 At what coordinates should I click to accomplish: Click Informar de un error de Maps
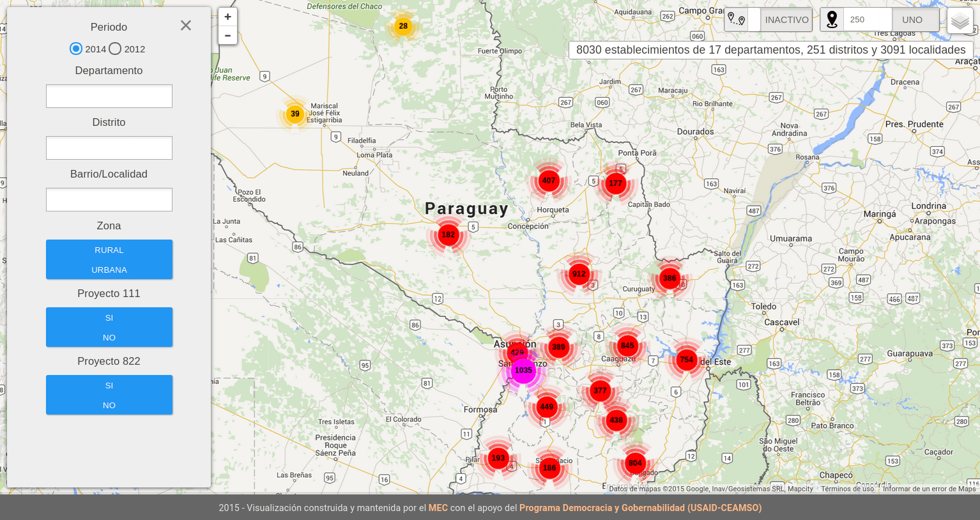929,489
